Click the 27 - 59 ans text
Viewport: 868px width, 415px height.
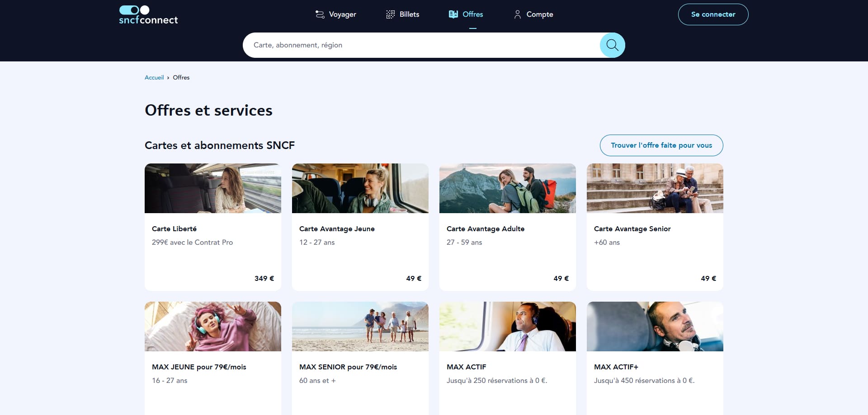coord(464,242)
